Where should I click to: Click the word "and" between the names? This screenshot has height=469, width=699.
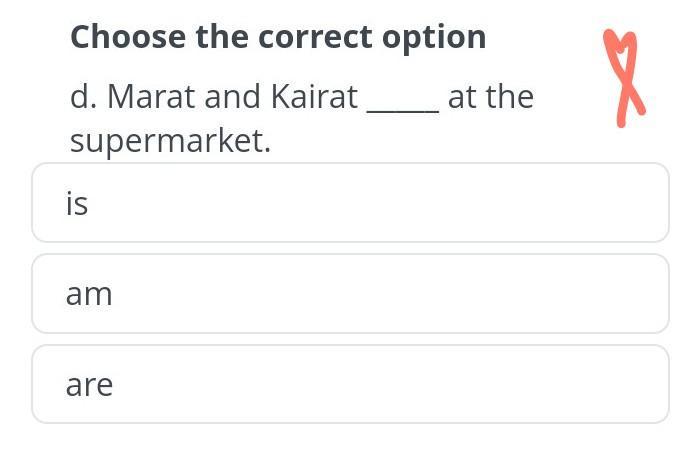tap(233, 97)
